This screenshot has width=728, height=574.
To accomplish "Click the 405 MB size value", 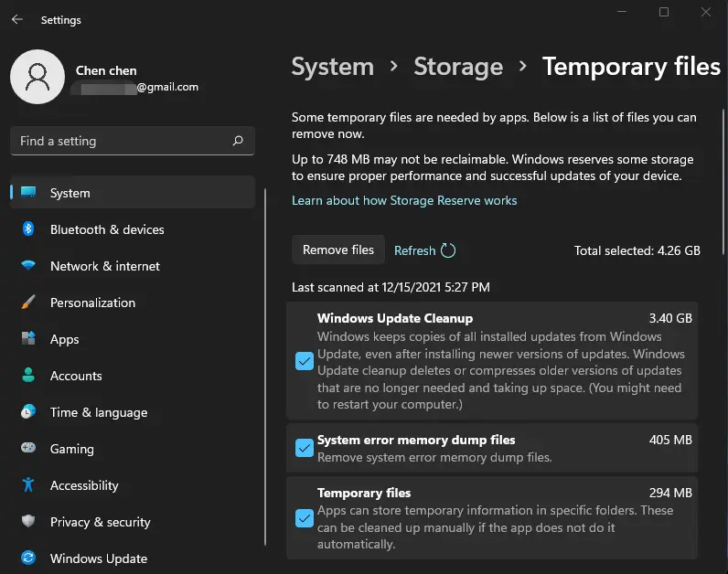I will coord(670,440).
